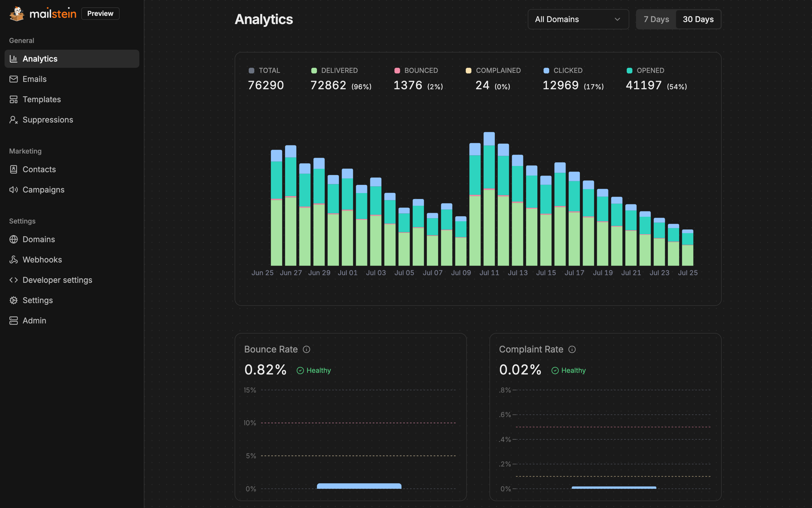Click the pink BOUNCED legend swatch
The height and width of the screenshot is (508, 812).
(397, 71)
